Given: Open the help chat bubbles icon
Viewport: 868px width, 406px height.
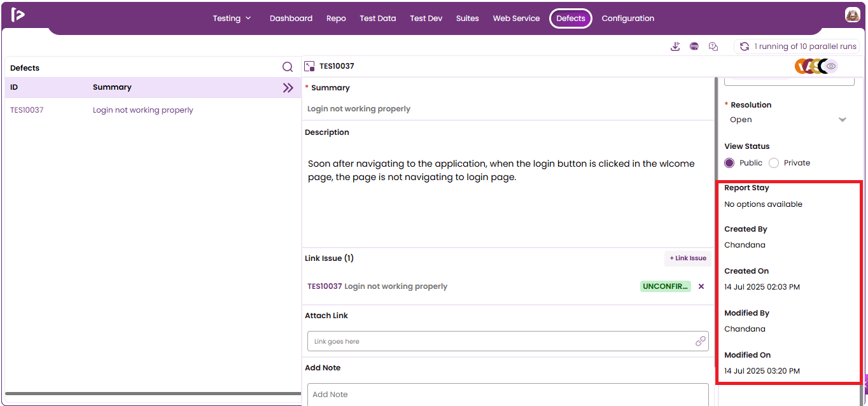Looking at the screenshot, I should point(713,46).
